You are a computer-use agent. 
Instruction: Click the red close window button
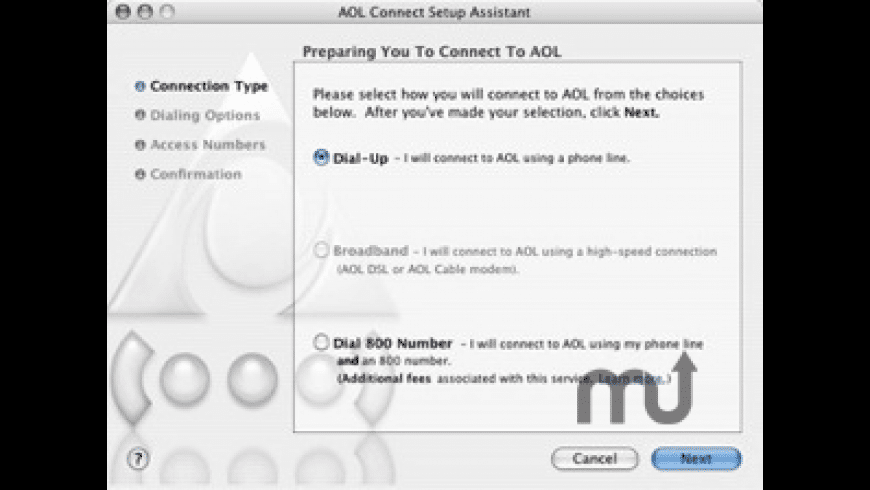click(x=123, y=13)
